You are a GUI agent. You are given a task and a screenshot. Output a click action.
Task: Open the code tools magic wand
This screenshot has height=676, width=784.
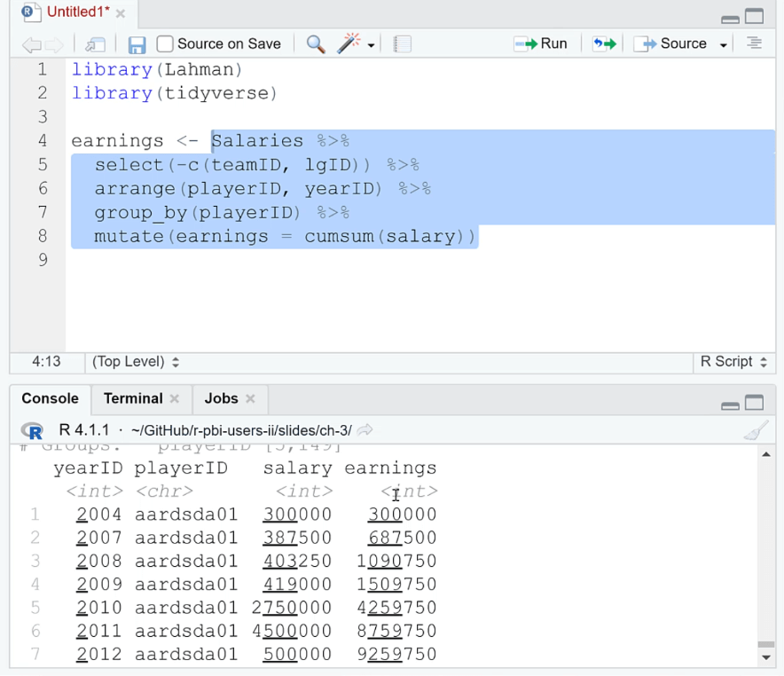point(349,43)
